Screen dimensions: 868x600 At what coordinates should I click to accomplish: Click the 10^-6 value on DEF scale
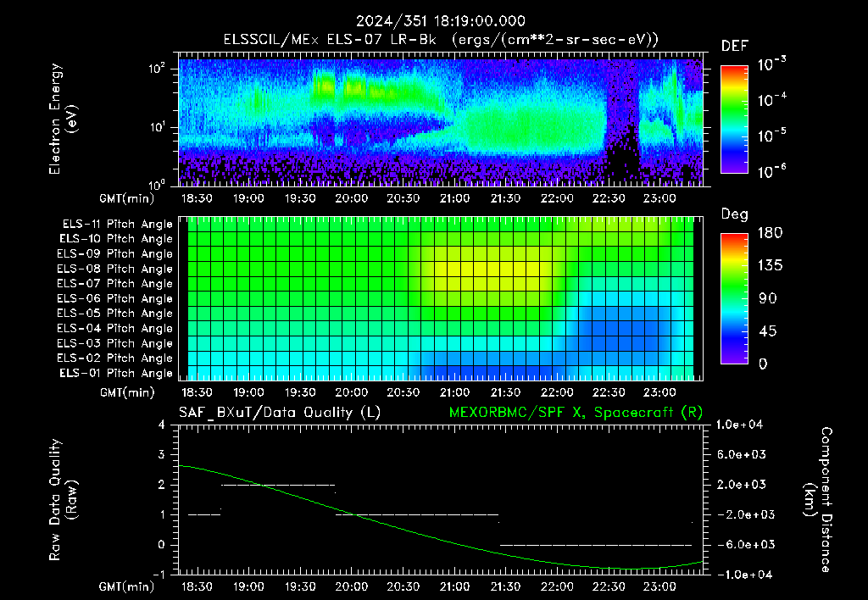771,170
